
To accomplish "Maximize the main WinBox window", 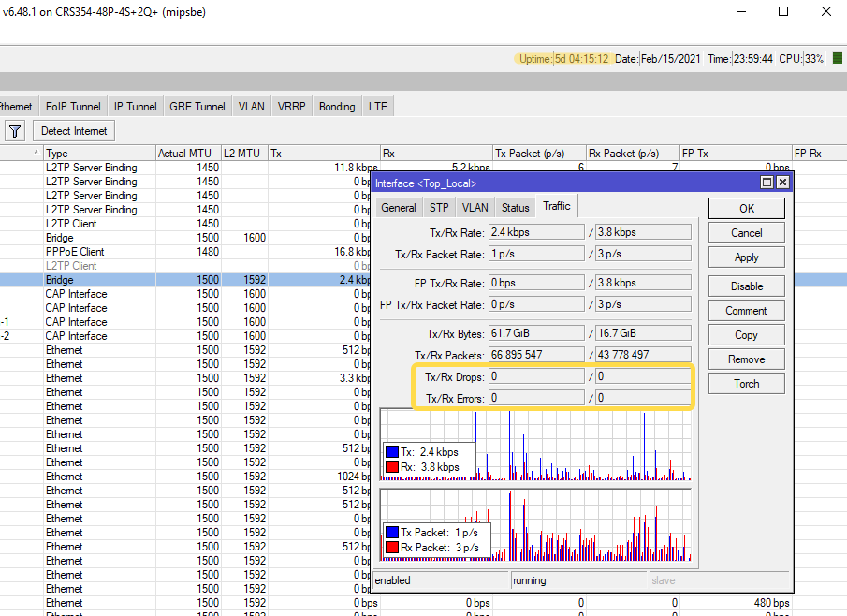I will pyautogui.click(x=783, y=12).
